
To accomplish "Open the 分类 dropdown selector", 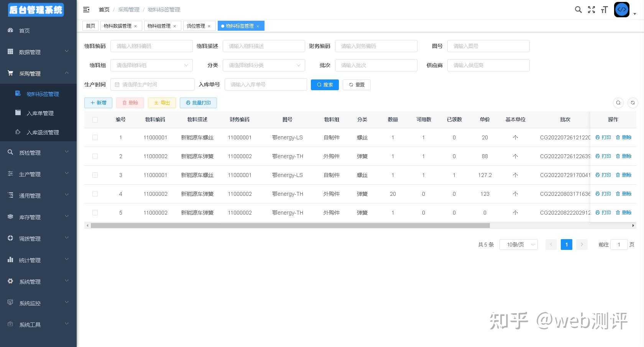I will tap(264, 65).
